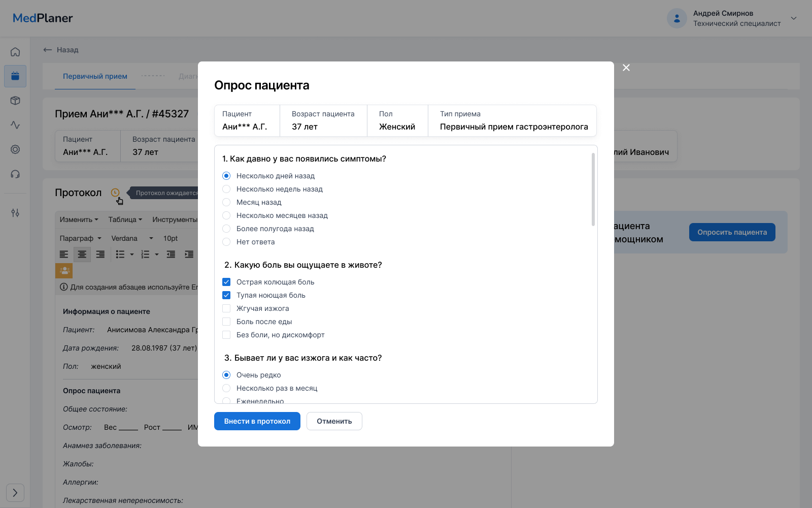The width and height of the screenshot is (812, 508).
Task: Open the headset support sidebar icon
Action: pos(15,174)
